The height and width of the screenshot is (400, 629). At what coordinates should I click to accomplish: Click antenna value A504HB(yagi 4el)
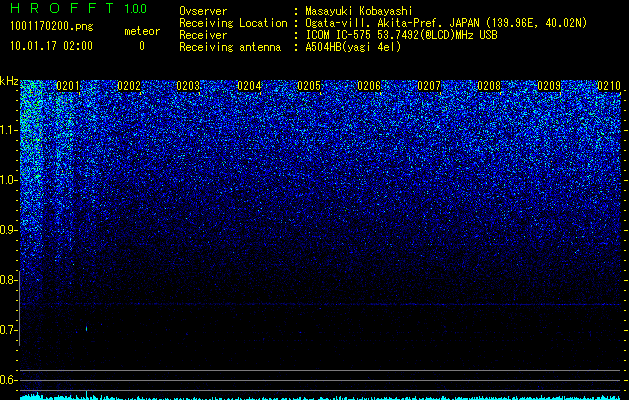pyautogui.click(x=353, y=47)
